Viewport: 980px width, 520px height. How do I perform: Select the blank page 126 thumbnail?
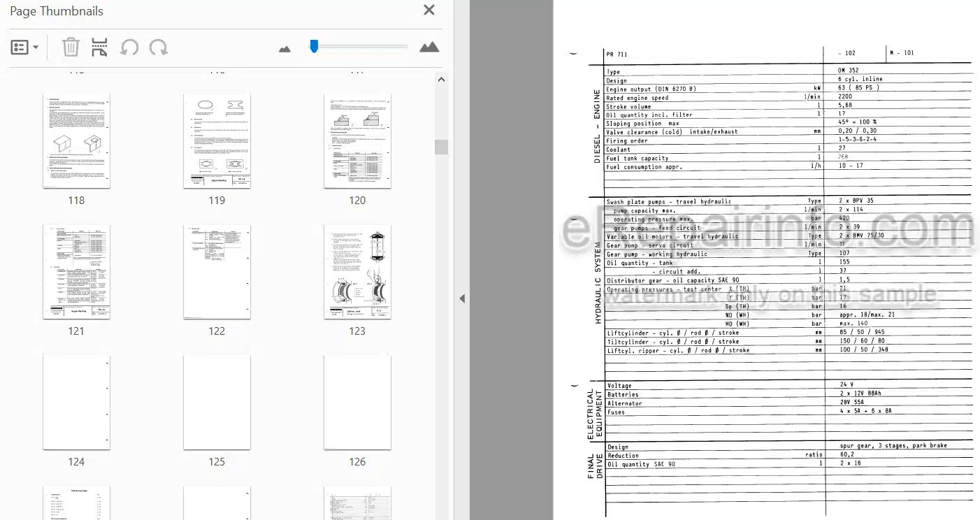[357, 403]
